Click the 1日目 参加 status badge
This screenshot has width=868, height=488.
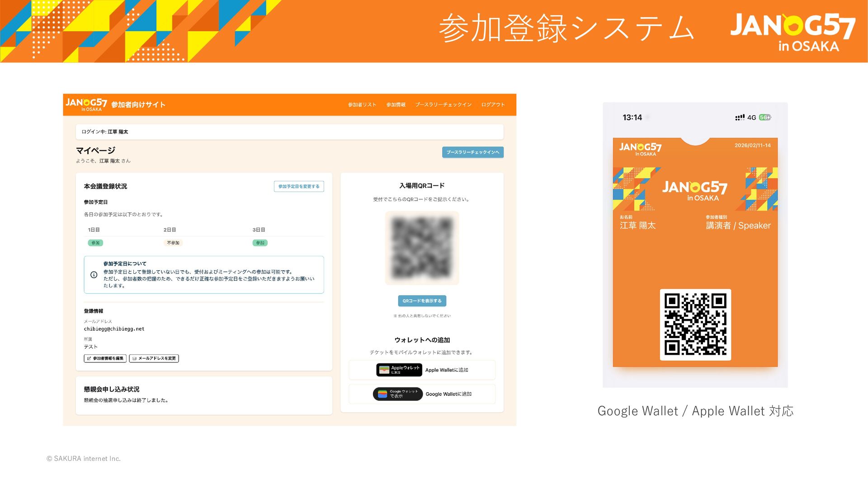pyautogui.click(x=95, y=243)
